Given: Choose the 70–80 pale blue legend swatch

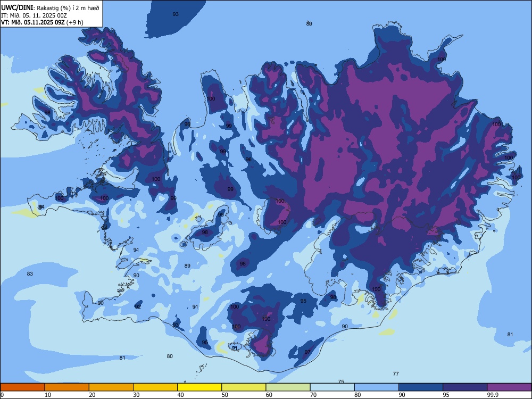Looking at the screenshot, I should pyautogui.click(x=332, y=387).
